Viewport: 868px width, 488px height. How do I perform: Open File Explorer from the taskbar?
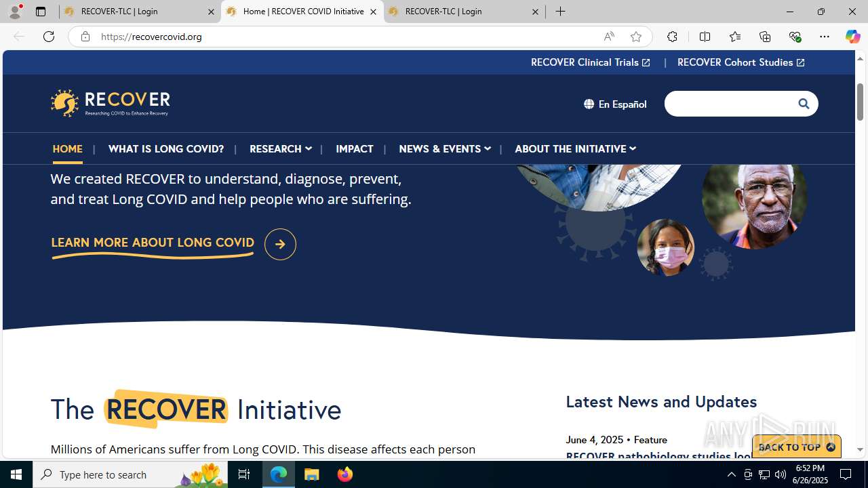point(312,474)
